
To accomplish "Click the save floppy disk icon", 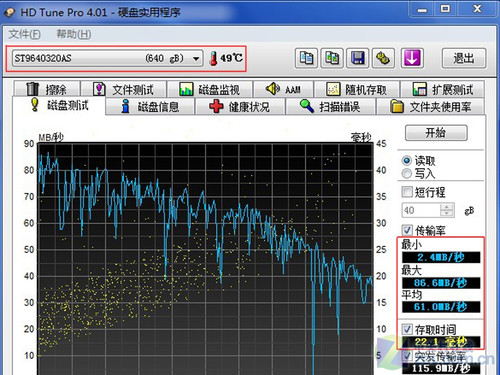I will (358, 58).
